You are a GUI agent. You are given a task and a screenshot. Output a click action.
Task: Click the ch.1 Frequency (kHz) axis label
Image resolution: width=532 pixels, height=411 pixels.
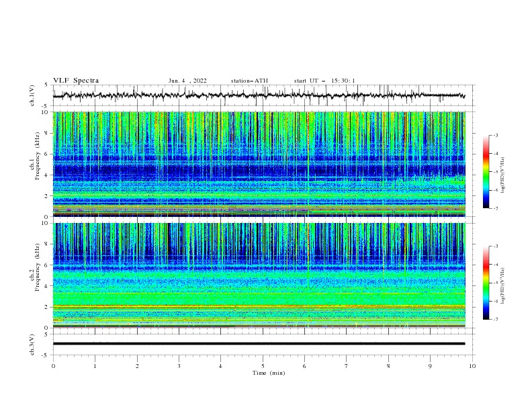tap(35, 156)
